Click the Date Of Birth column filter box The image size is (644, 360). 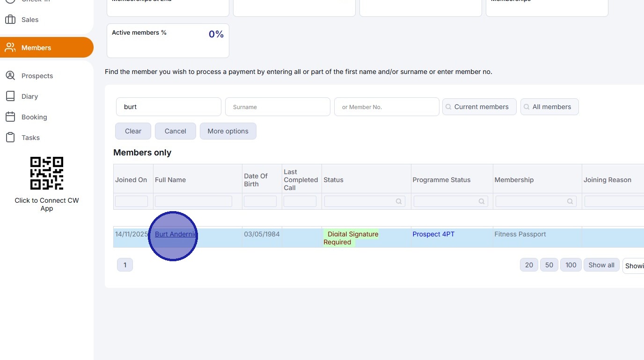pyautogui.click(x=260, y=201)
